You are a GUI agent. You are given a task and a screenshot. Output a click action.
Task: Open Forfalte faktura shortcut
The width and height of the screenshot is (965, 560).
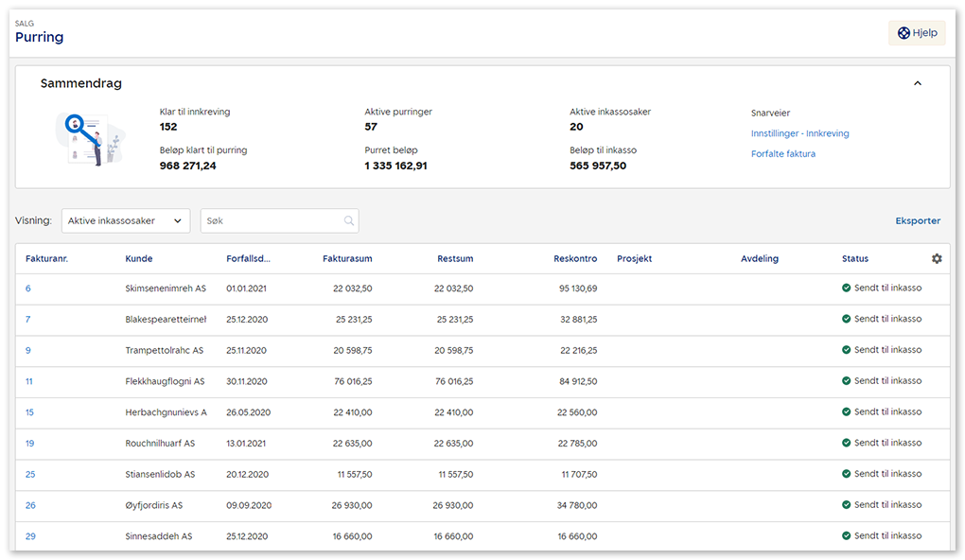[782, 153]
